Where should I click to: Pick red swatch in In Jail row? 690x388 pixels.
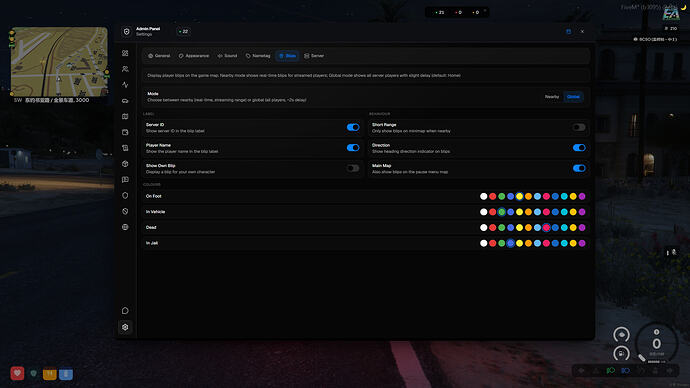click(492, 243)
